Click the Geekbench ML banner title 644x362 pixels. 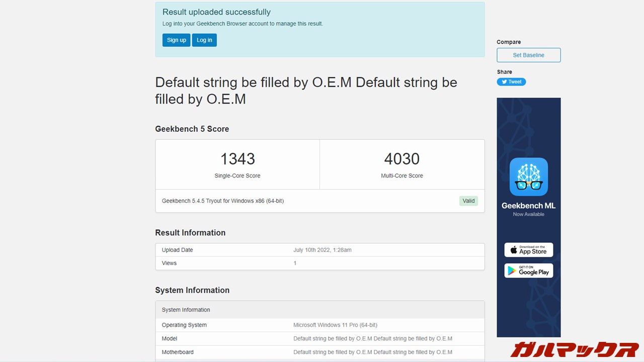tap(528, 206)
